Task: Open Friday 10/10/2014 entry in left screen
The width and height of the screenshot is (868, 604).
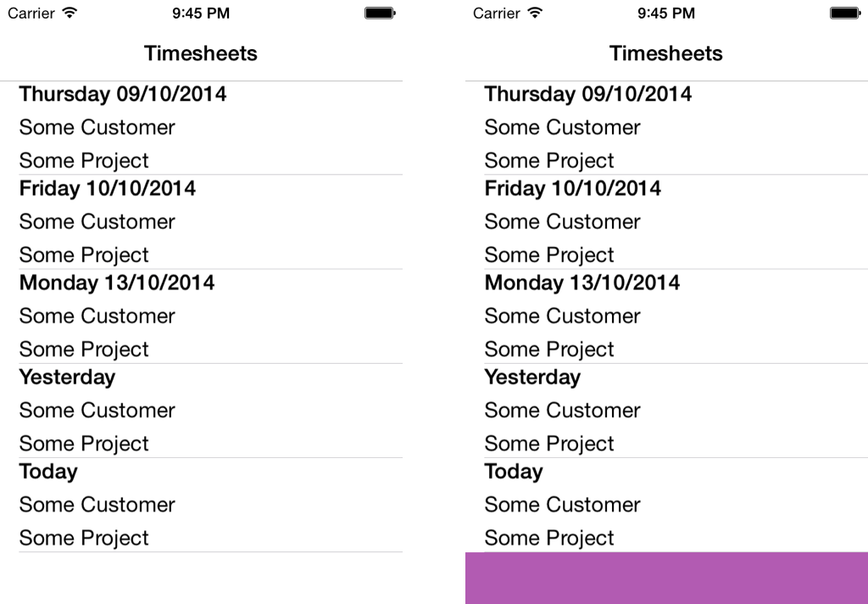Action: click(202, 222)
